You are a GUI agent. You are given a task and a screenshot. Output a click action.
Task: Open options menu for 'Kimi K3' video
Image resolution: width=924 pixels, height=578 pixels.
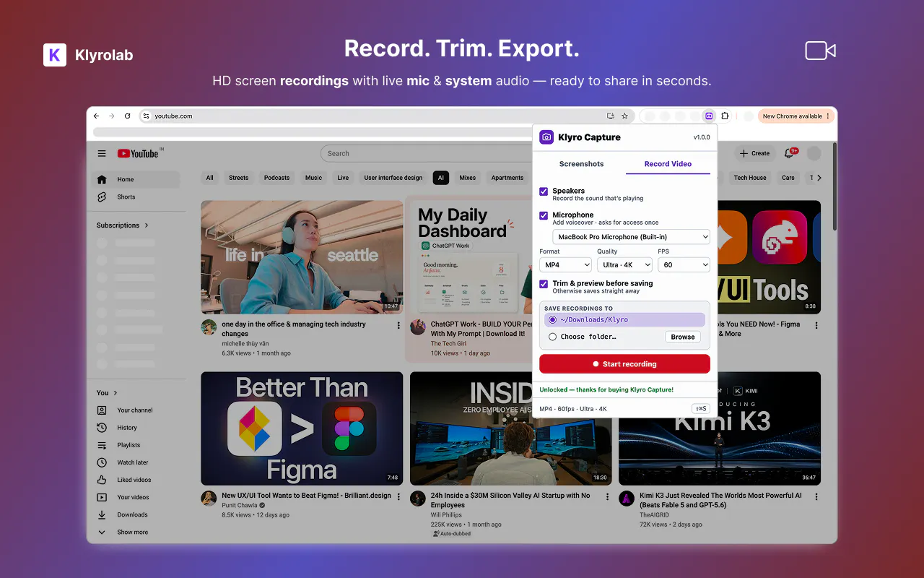[x=816, y=496]
